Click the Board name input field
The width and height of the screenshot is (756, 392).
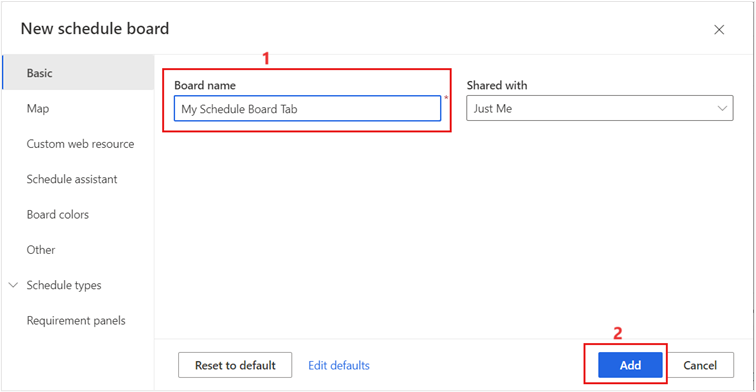[x=307, y=108]
